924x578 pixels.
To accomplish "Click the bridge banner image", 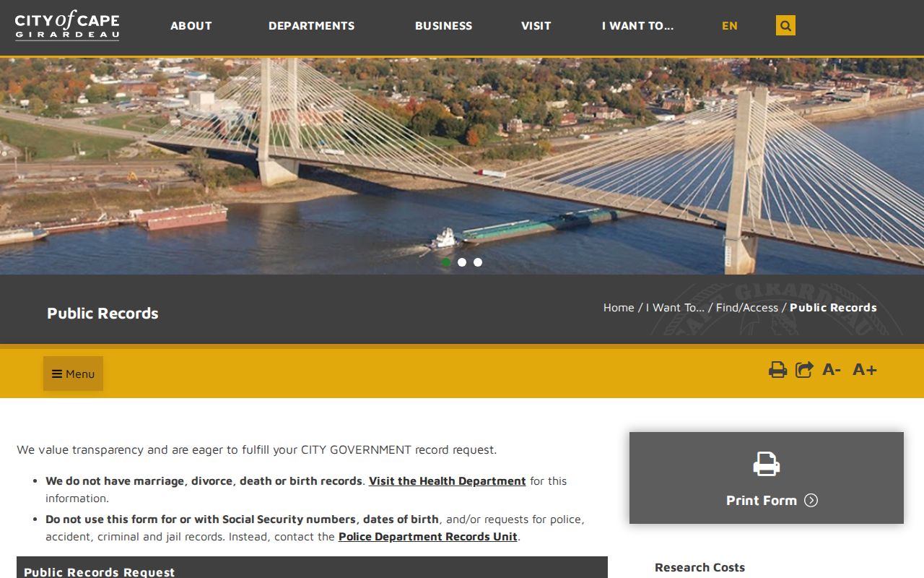I will [x=462, y=165].
